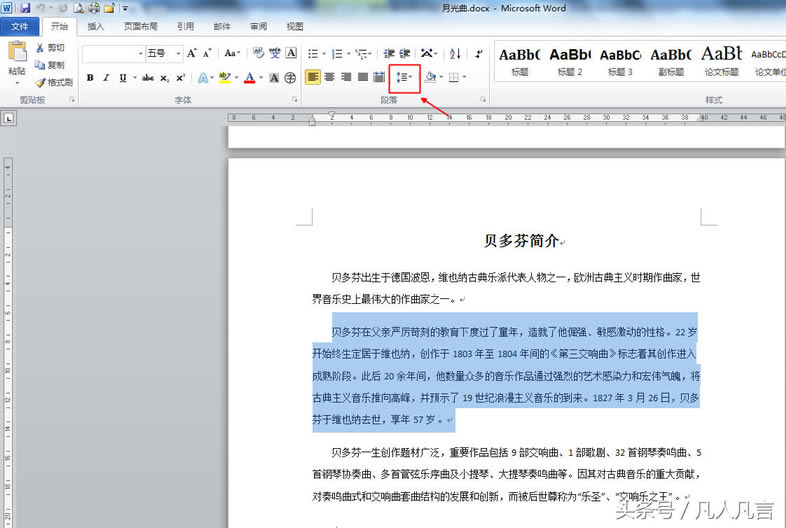The height and width of the screenshot is (528, 786).
Task: Center align the selected paragraph
Action: (329, 77)
